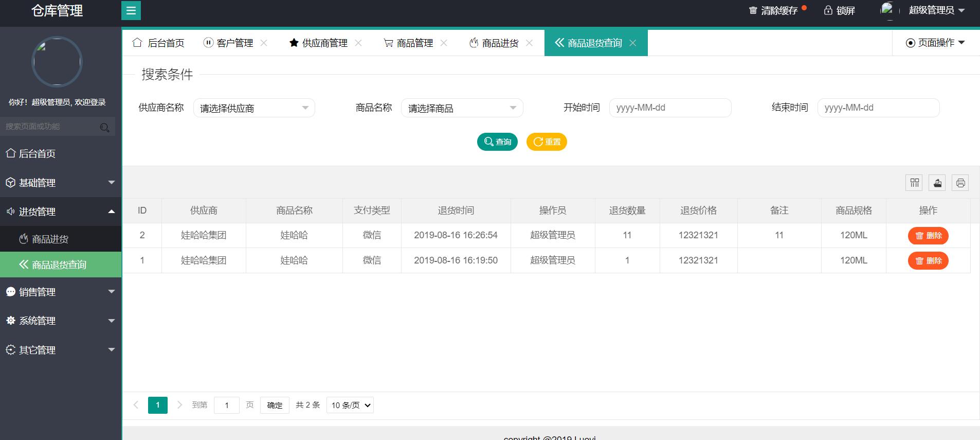The height and width of the screenshot is (440, 980).
Task: Click the lock screen padlock icon
Action: coord(828,10)
